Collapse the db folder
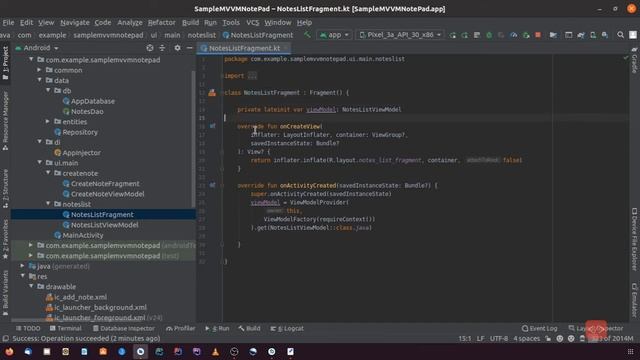Screen dimensions: 640x360 48,90
